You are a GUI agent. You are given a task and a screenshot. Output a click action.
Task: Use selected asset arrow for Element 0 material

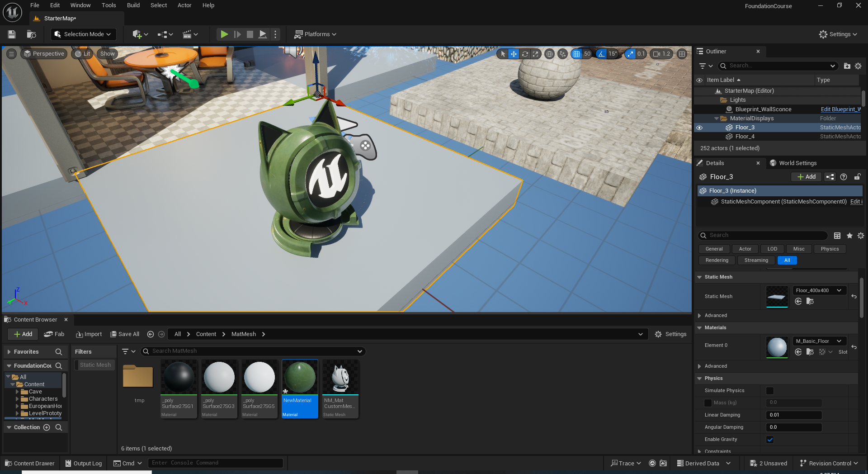click(x=798, y=352)
